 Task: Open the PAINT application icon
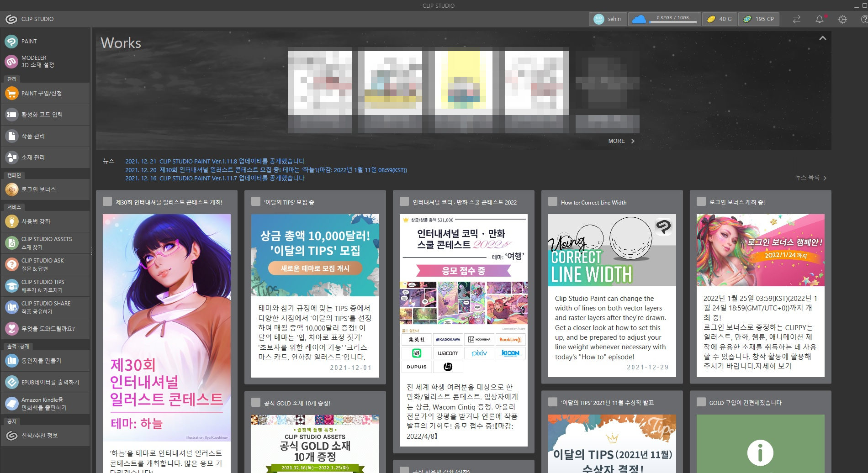(11, 41)
